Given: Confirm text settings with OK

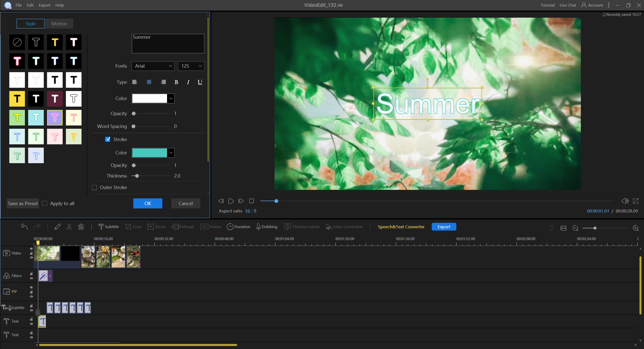Looking at the screenshot, I should coord(148,203).
